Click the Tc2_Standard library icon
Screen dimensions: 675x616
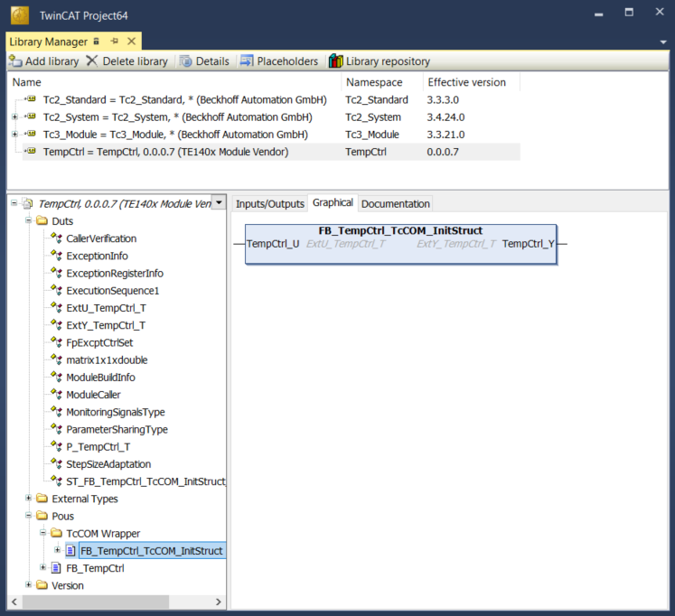click(30, 99)
